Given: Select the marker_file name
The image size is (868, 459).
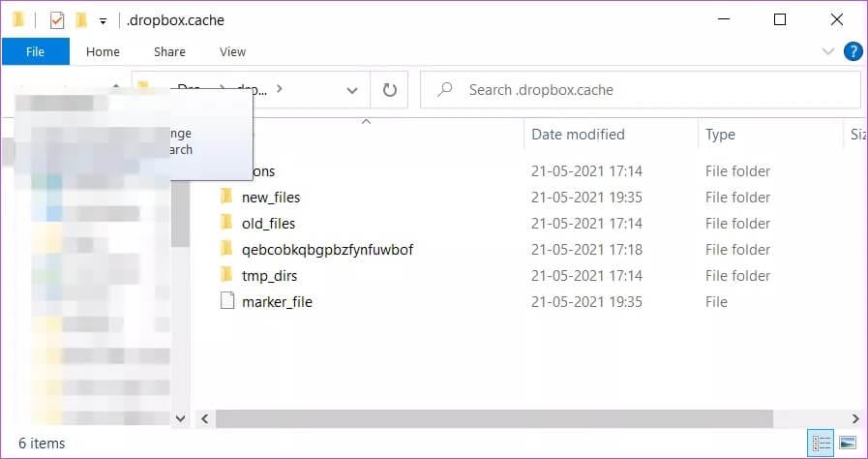Looking at the screenshot, I should (x=278, y=302).
